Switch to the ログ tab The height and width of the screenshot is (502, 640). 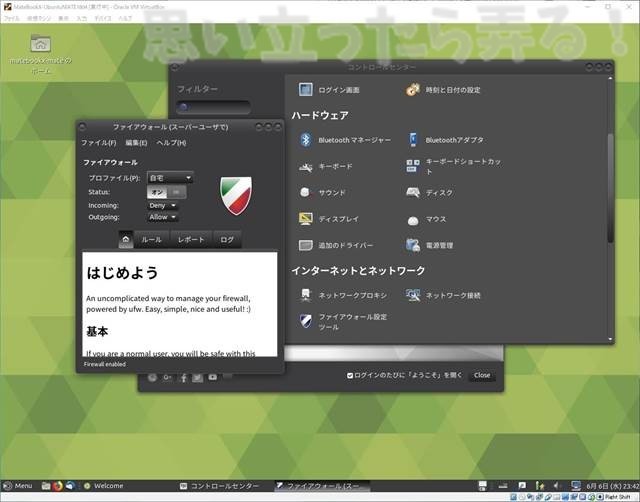click(x=227, y=240)
